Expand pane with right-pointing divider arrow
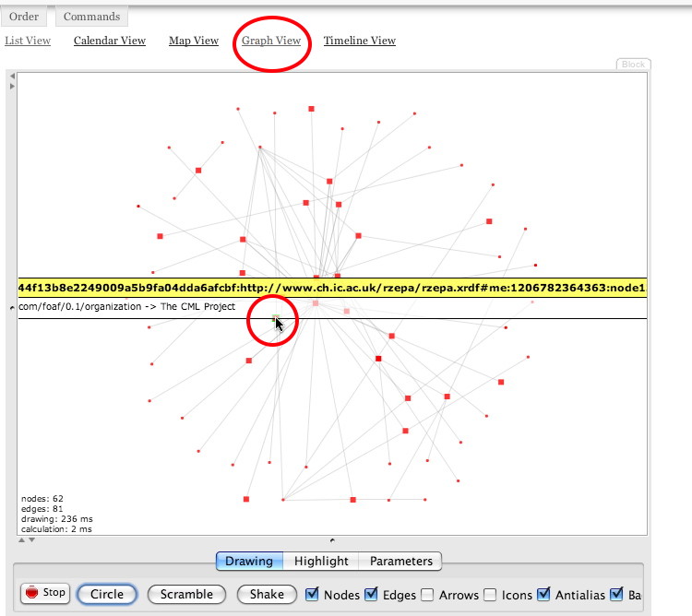The width and height of the screenshot is (692, 616). point(11,87)
